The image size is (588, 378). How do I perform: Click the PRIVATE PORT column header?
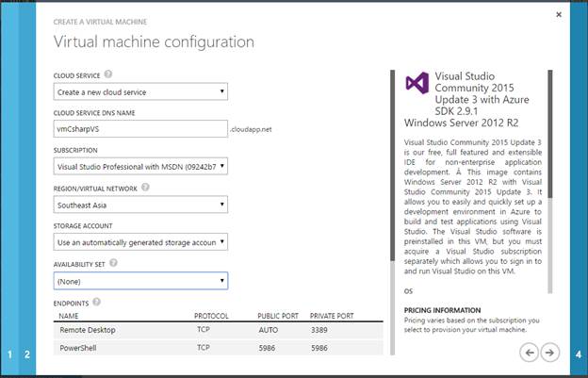point(332,316)
